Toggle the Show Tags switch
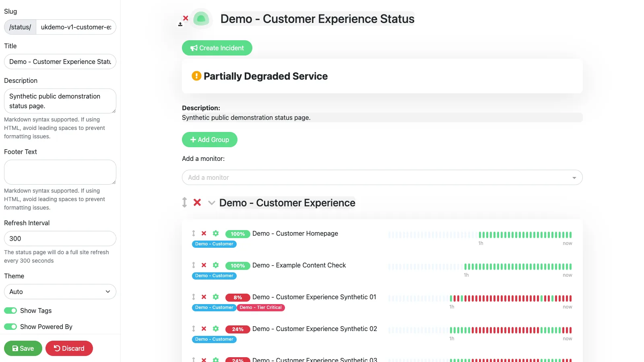The width and height of the screenshot is (644, 362). pos(10,311)
